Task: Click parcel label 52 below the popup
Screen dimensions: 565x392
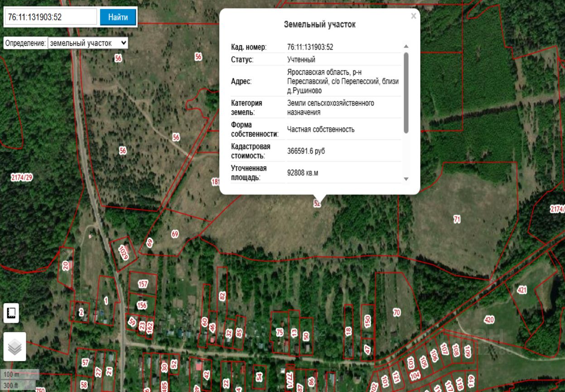Action: coord(317,204)
